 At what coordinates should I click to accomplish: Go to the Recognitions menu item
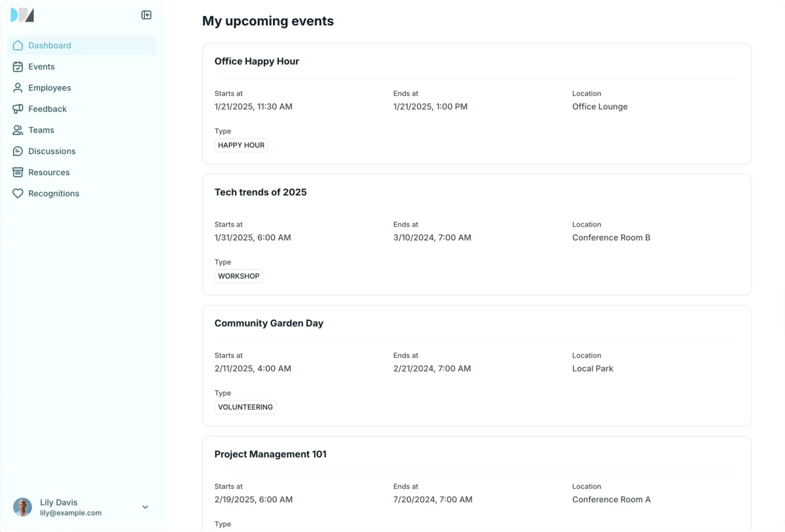(x=54, y=193)
